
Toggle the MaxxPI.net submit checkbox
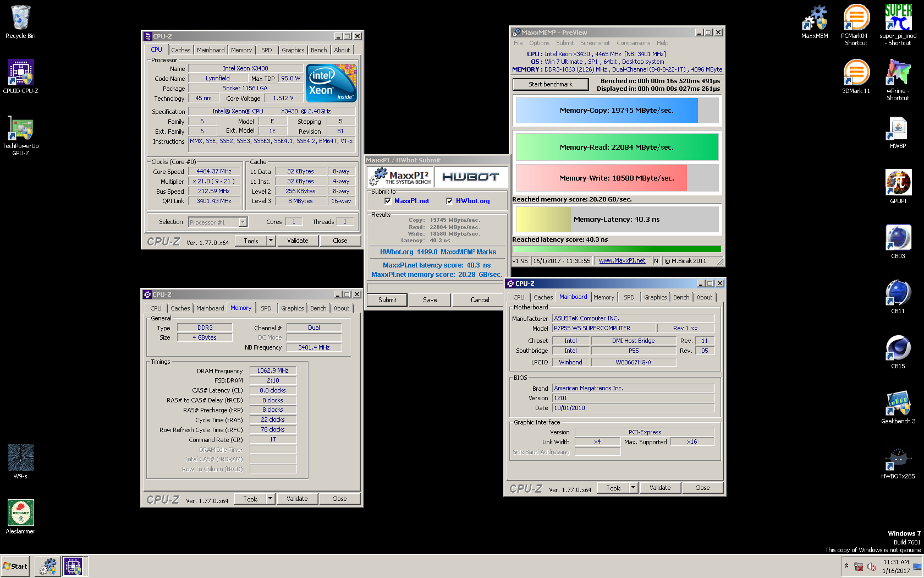388,201
